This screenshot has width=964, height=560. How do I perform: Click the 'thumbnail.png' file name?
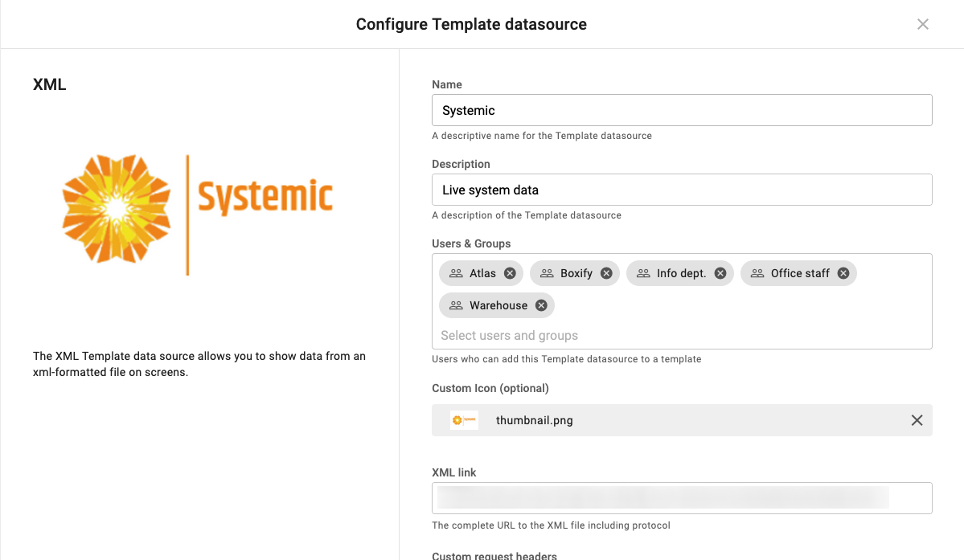534,421
